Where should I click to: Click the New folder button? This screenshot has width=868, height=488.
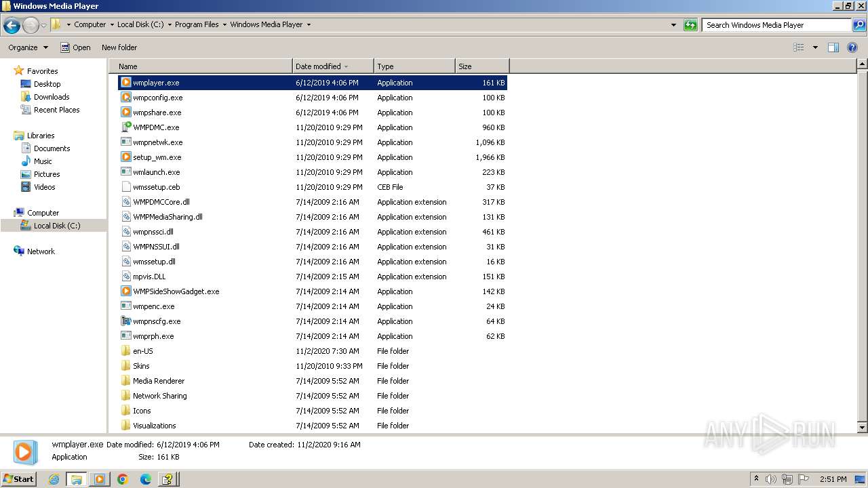click(119, 47)
